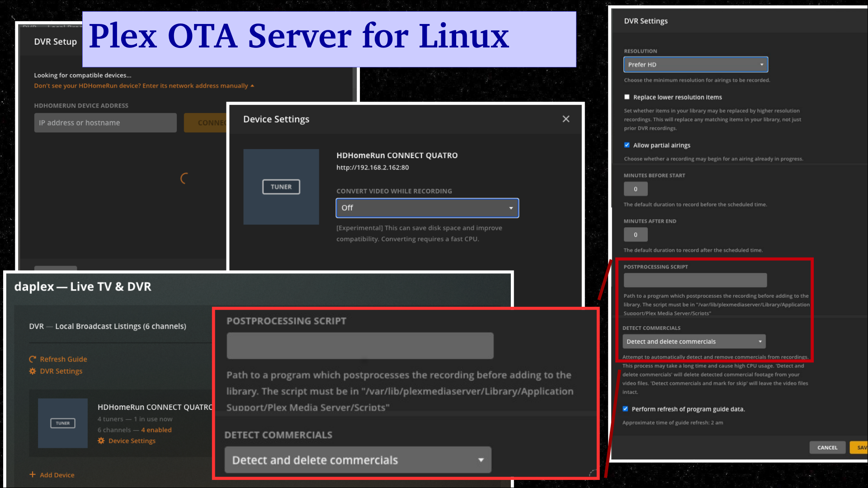
Task: Enable Replace lower resolution items checkbox
Action: (x=627, y=97)
